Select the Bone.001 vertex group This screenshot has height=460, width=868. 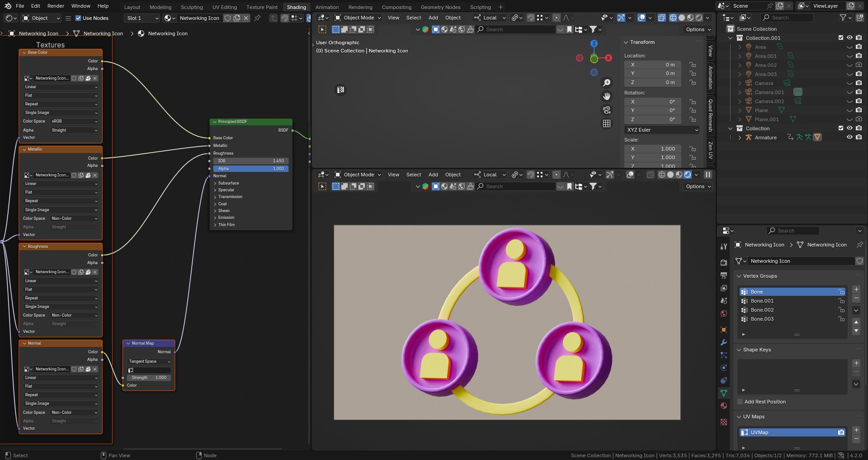coord(793,301)
